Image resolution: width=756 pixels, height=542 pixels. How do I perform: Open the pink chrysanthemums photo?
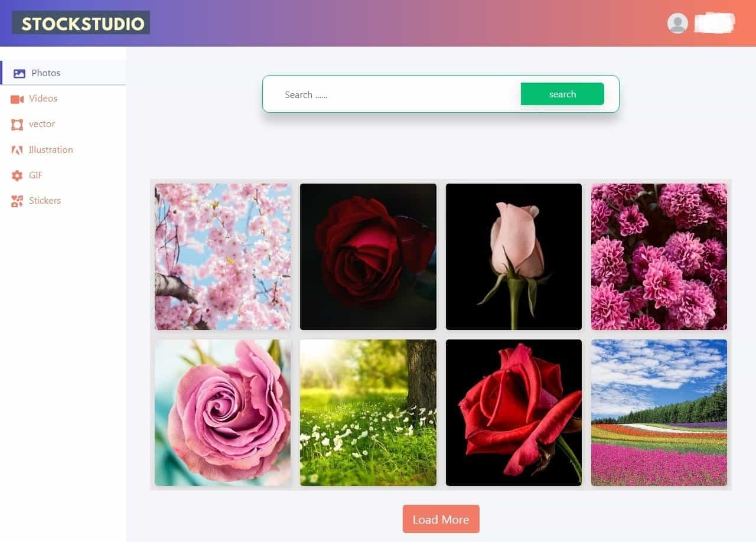[x=659, y=256]
